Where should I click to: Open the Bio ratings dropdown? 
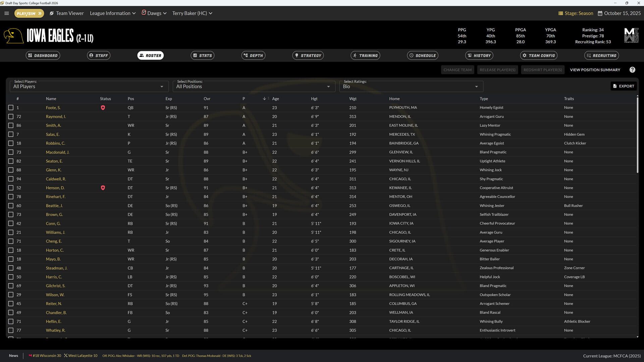pos(411,86)
